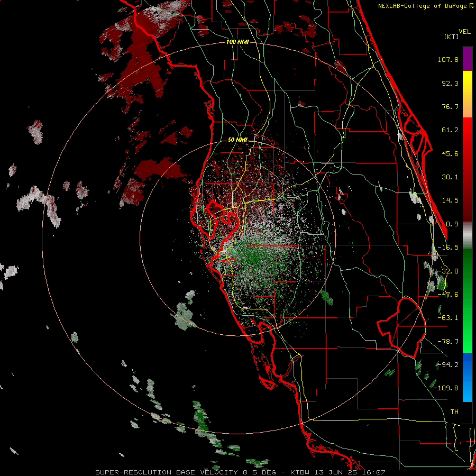Click the 92.3 velocity scale value

450,83
